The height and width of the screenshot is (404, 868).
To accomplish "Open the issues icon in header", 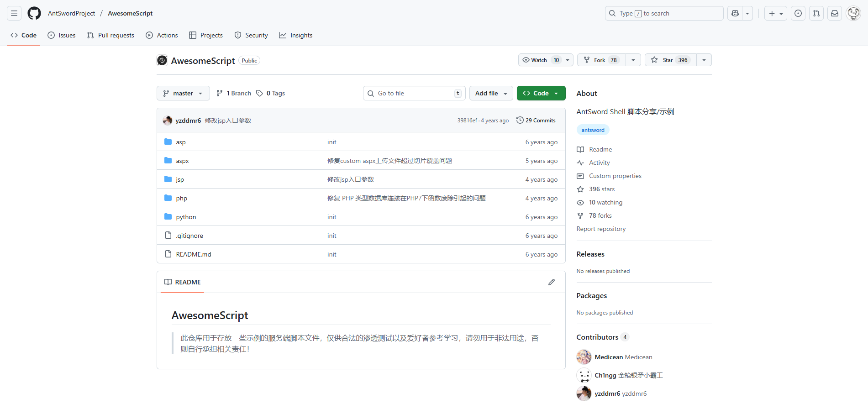I will point(798,13).
